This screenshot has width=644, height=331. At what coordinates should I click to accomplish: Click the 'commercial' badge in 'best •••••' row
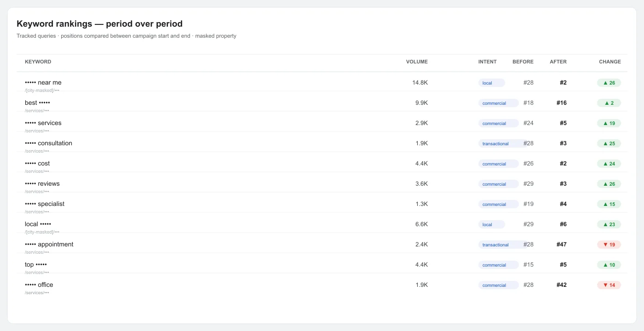(x=499, y=103)
